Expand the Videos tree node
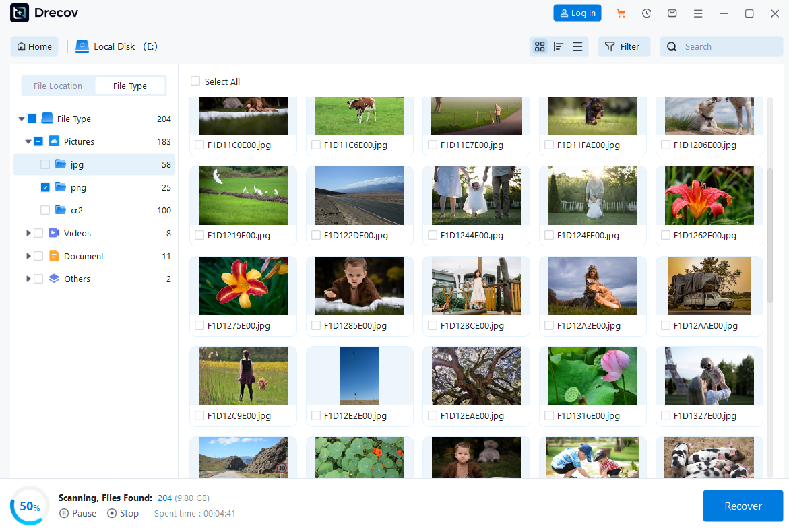Viewport: 789px width, 532px height. coord(28,233)
